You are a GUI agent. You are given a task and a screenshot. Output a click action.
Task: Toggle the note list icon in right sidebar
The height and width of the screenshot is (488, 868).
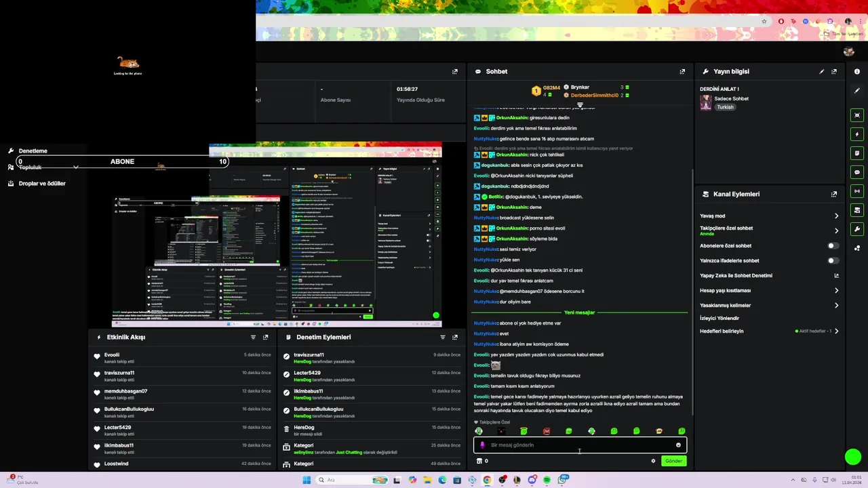click(x=857, y=153)
